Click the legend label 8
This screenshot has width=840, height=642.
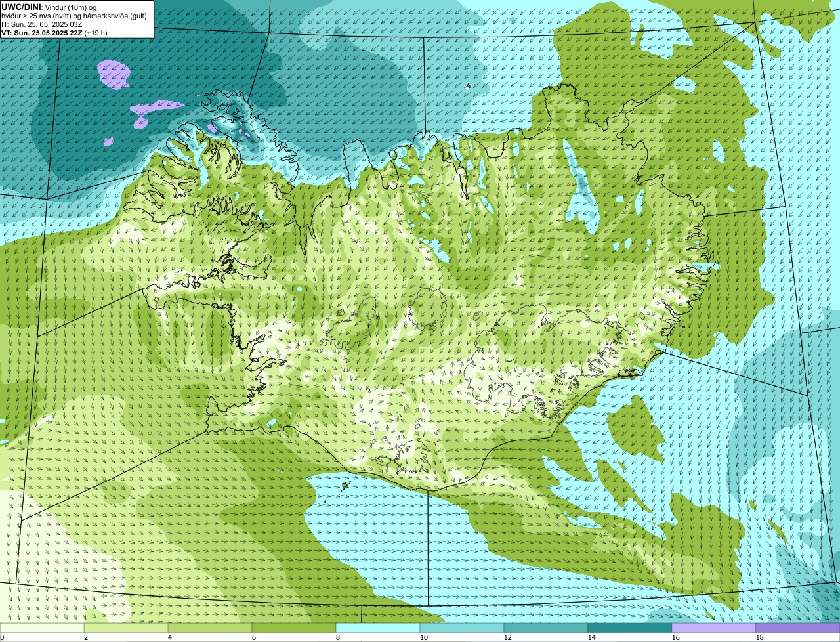point(338,637)
